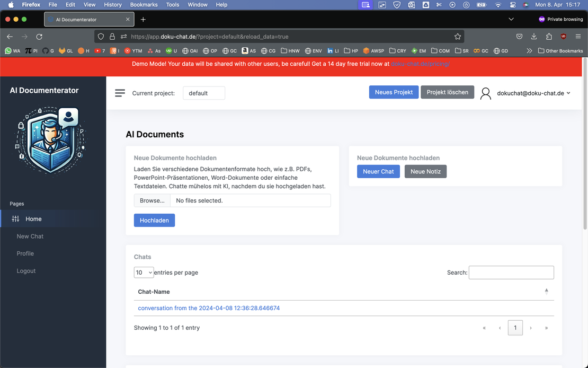Click the Hochladen upload button

154,221
